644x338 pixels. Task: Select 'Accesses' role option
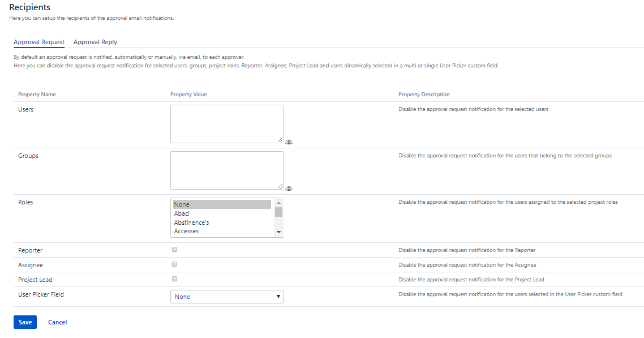pos(222,231)
